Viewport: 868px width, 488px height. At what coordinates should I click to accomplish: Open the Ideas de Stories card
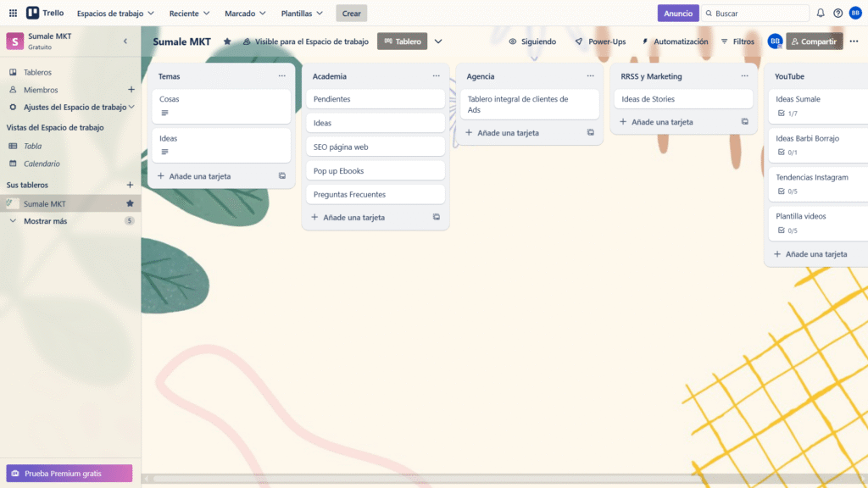[x=683, y=99]
